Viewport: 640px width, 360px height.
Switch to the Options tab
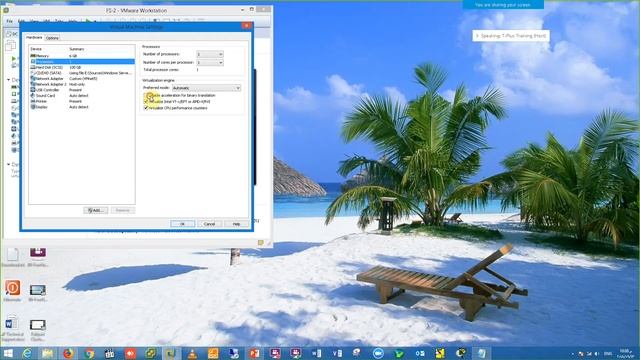(x=52, y=38)
